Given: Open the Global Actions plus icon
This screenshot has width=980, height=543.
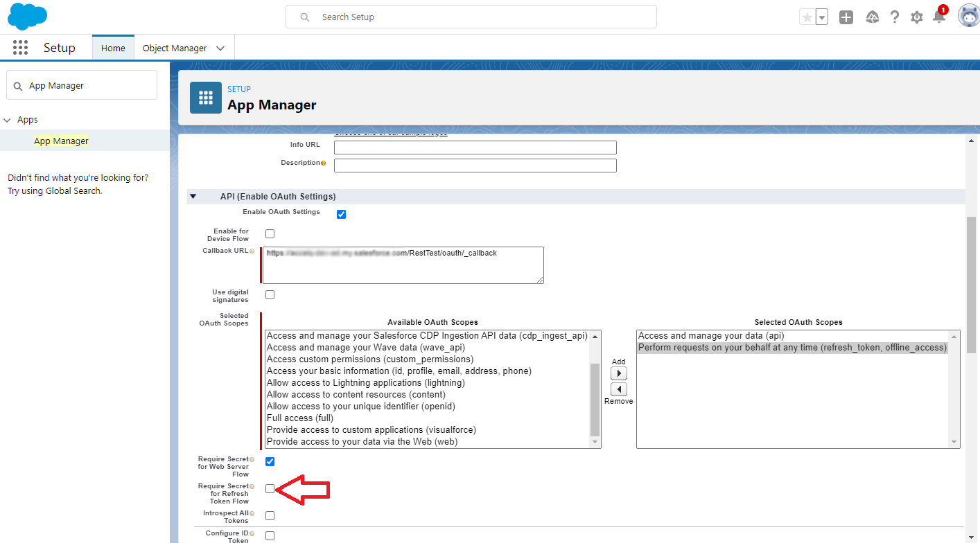Looking at the screenshot, I should pyautogui.click(x=846, y=17).
